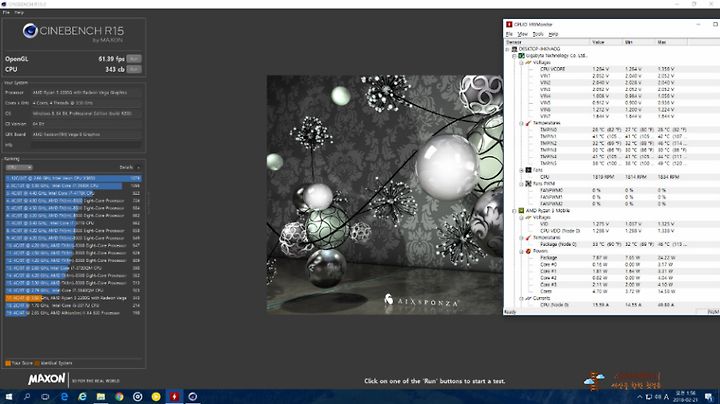720x404 pixels.
Task: Open the CPU ranking type dropdown
Action: [x=19, y=168]
